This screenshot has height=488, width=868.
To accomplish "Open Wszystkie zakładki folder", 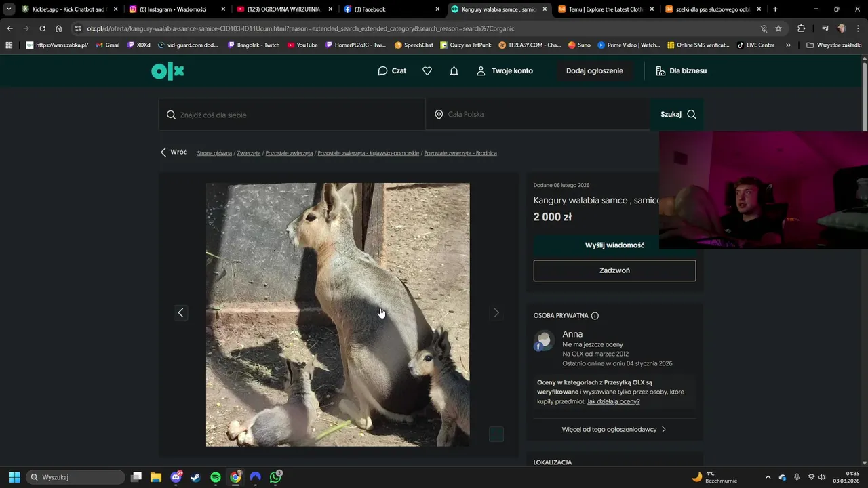I will click(833, 45).
